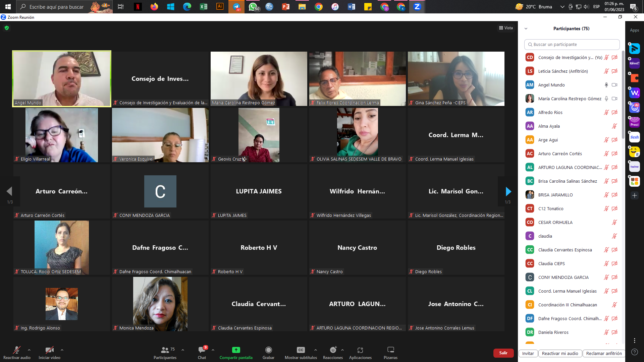Click the Grabar record icon
Screen dimensions: 644x362
tap(268, 350)
